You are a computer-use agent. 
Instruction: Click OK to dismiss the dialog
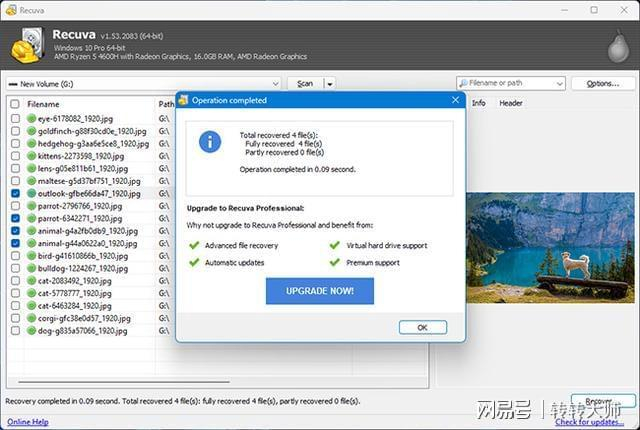[422, 327]
